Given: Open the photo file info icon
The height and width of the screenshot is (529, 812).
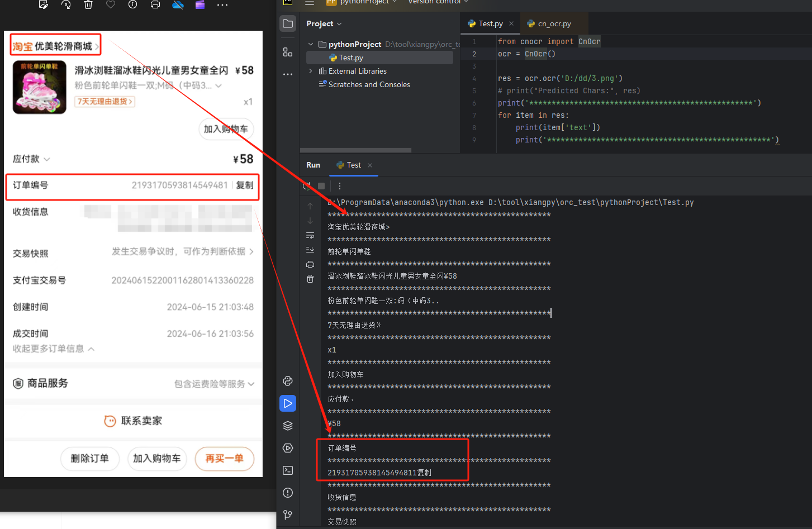Looking at the screenshot, I should click(133, 4).
